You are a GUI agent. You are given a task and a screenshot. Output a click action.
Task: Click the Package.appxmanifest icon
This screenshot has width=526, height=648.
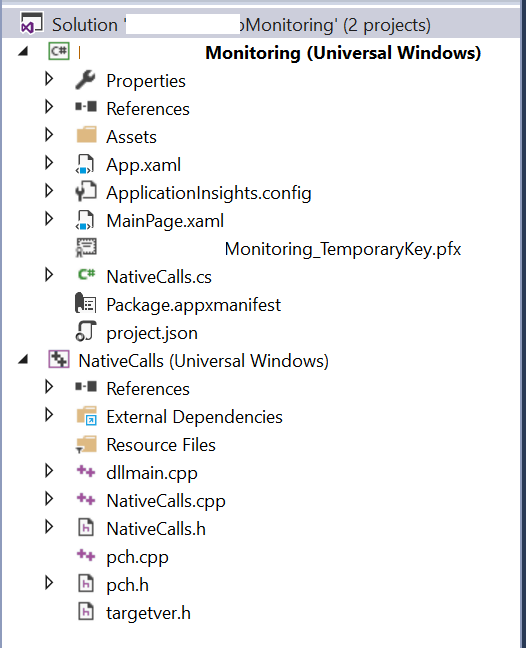(x=86, y=304)
